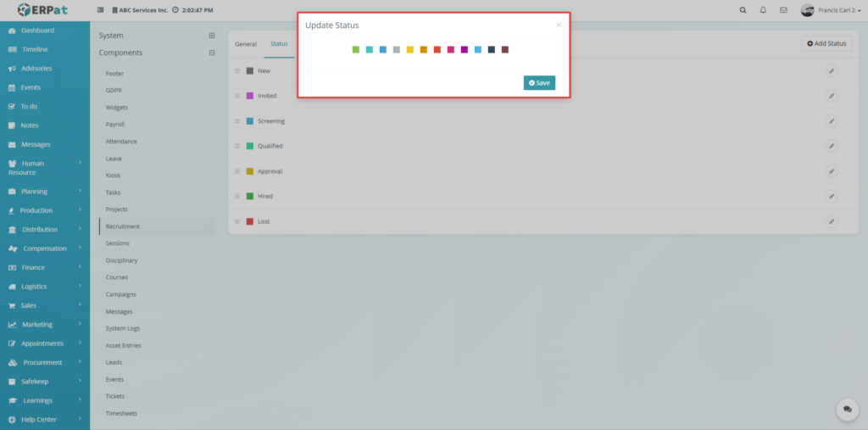
Task: Open the search icon in the top bar
Action: pos(743,10)
